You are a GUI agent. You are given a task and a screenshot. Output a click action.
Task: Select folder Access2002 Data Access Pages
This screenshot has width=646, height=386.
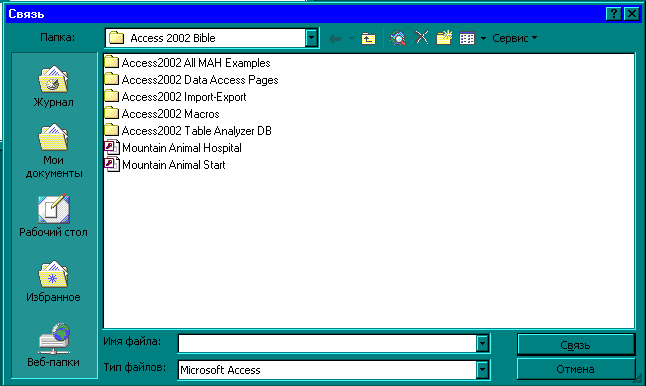tap(192, 80)
